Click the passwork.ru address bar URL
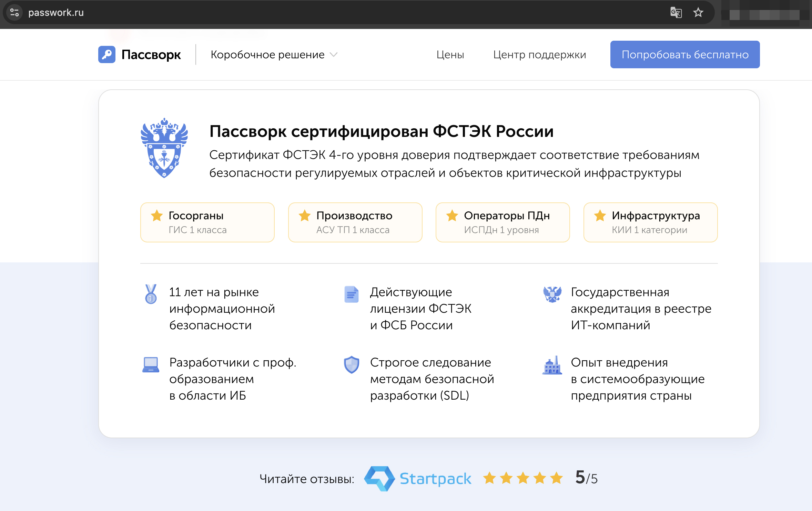The image size is (812, 511). click(x=56, y=13)
